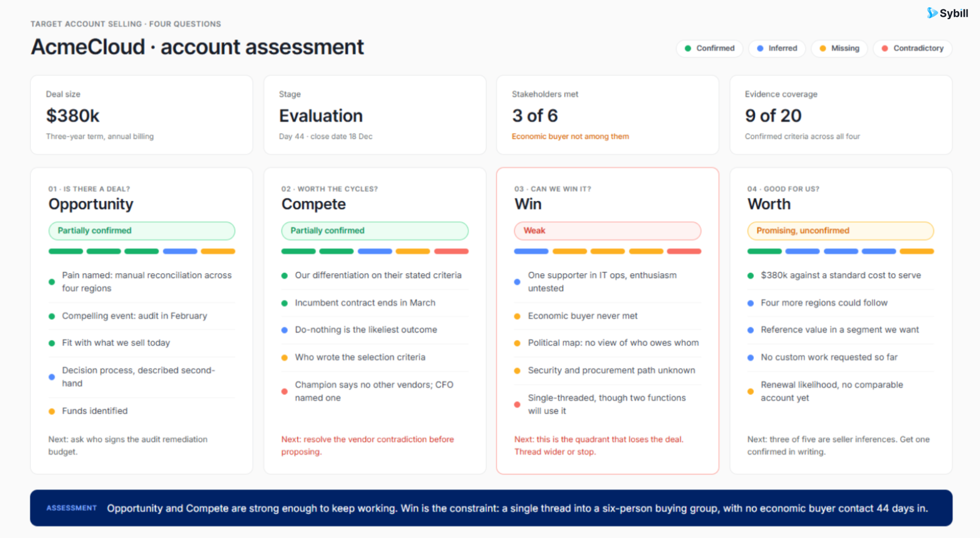Viewport: 980px width, 538px height.
Task: Click the 'Promising, unconfirmed' status pill
Action: tap(840, 231)
